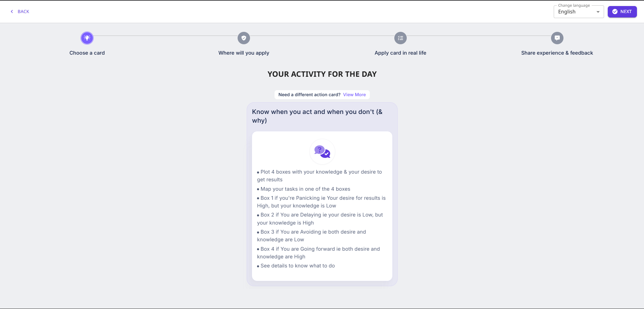
Task: Select the "Where will you apply" step label
Action: pyautogui.click(x=244, y=53)
